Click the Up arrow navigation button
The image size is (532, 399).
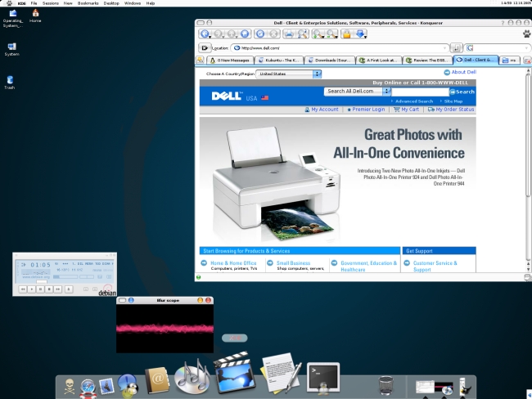[232, 34]
